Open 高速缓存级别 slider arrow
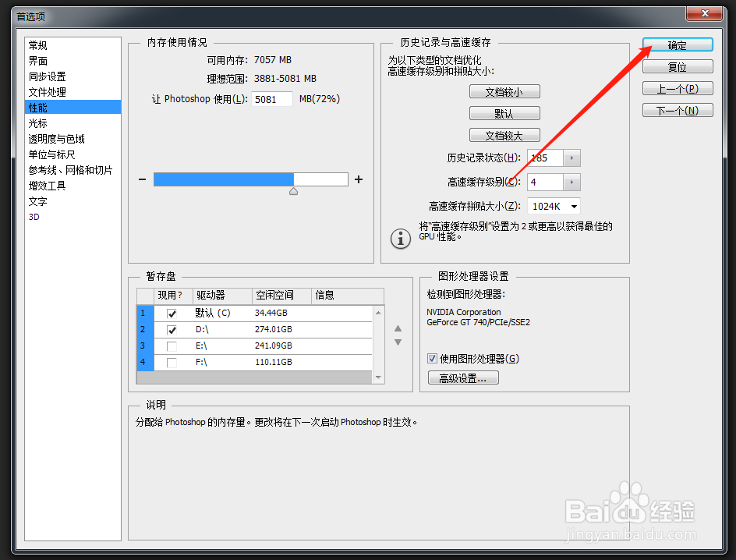 571,183
